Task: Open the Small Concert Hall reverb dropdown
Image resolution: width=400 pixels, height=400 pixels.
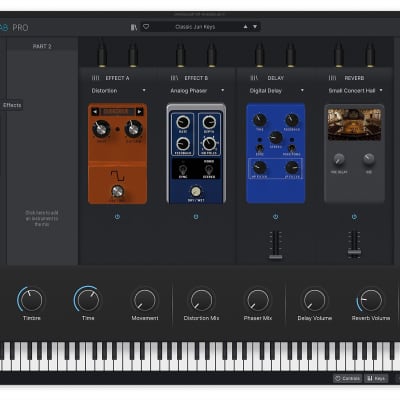Action: [x=355, y=91]
